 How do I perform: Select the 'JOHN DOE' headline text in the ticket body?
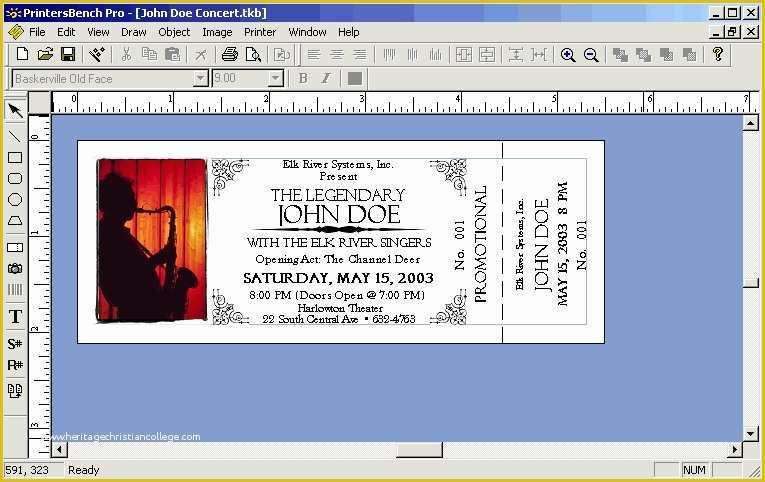tap(339, 215)
